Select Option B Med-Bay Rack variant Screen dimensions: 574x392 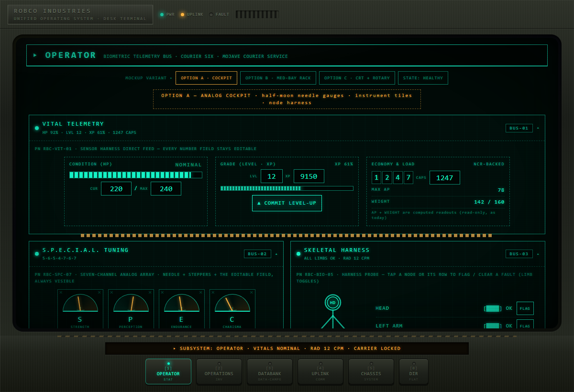tap(278, 78)
